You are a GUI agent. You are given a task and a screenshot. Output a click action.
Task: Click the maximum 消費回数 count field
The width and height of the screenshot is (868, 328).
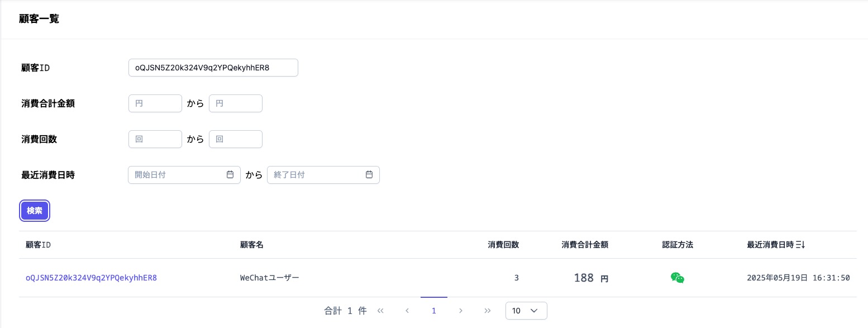[x=236, y=139]
